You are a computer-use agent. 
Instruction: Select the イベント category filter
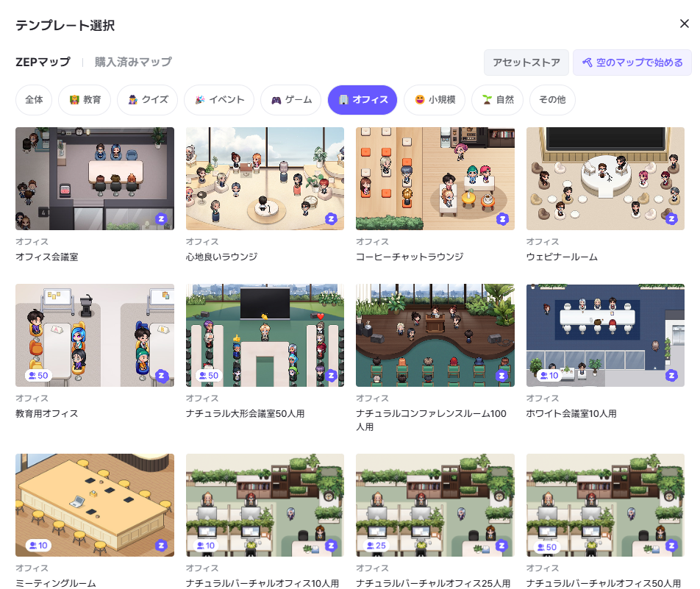(219, 99)
